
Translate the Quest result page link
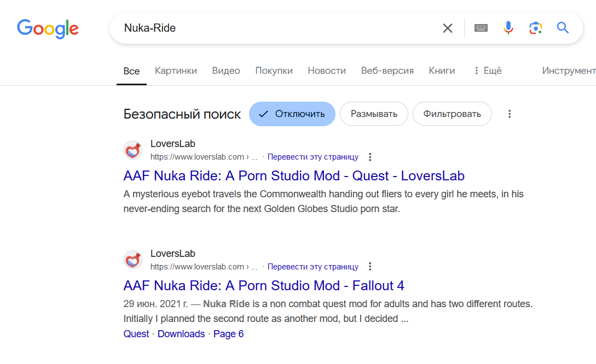[x=313, y=157]
